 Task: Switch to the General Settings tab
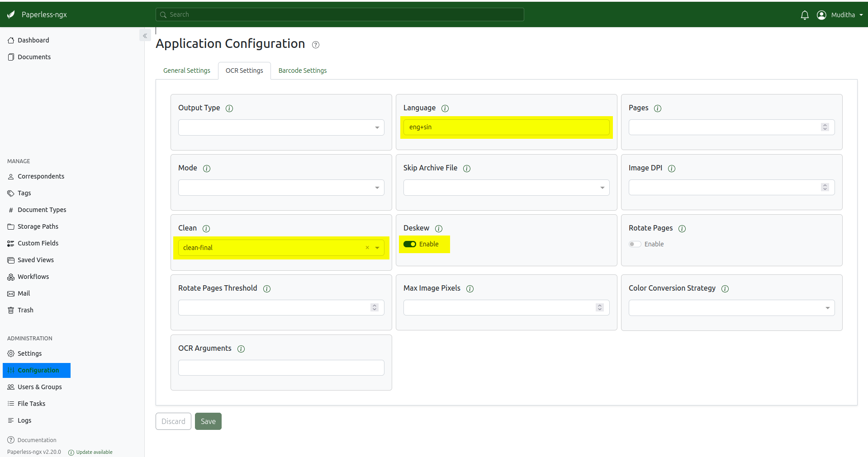tap(186, 71)
